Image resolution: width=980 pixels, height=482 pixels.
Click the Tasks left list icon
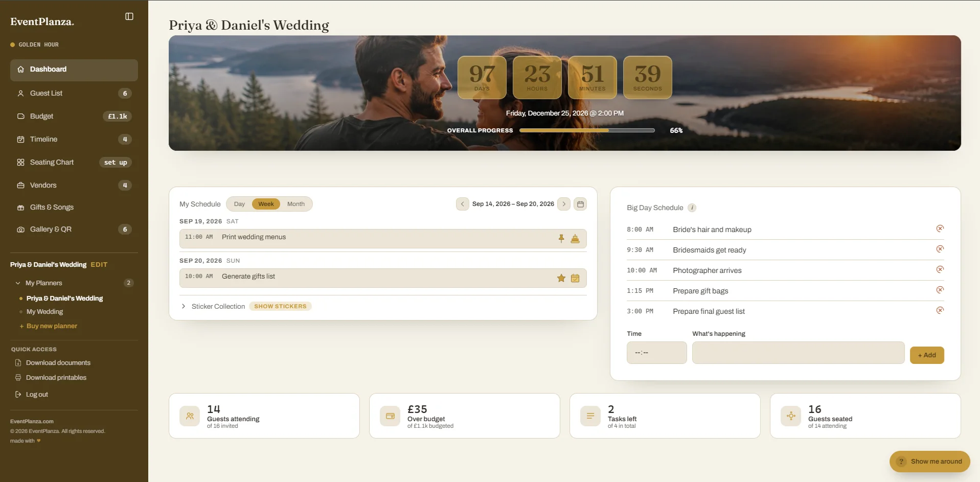coord(590,416)
